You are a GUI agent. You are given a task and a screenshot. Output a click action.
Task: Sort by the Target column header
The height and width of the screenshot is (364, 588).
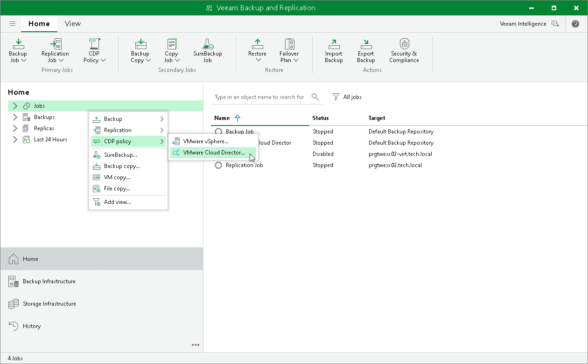pyautogui.click(x=377, y=118)
